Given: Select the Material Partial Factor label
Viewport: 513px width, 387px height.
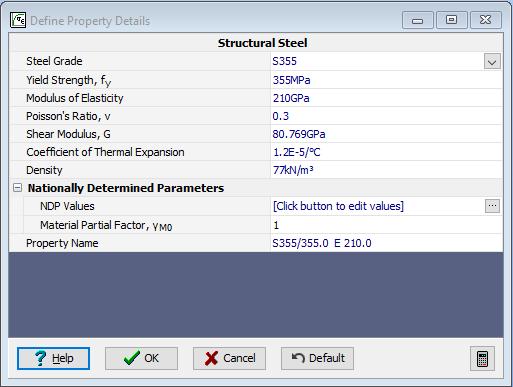Looking at the screenshot, I should 106,226.
